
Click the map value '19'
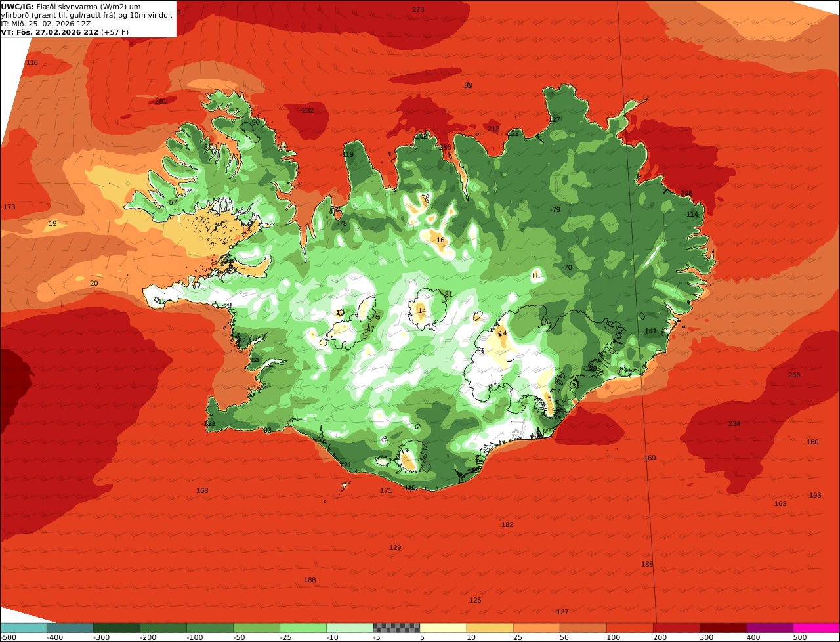tap(52, 224)
